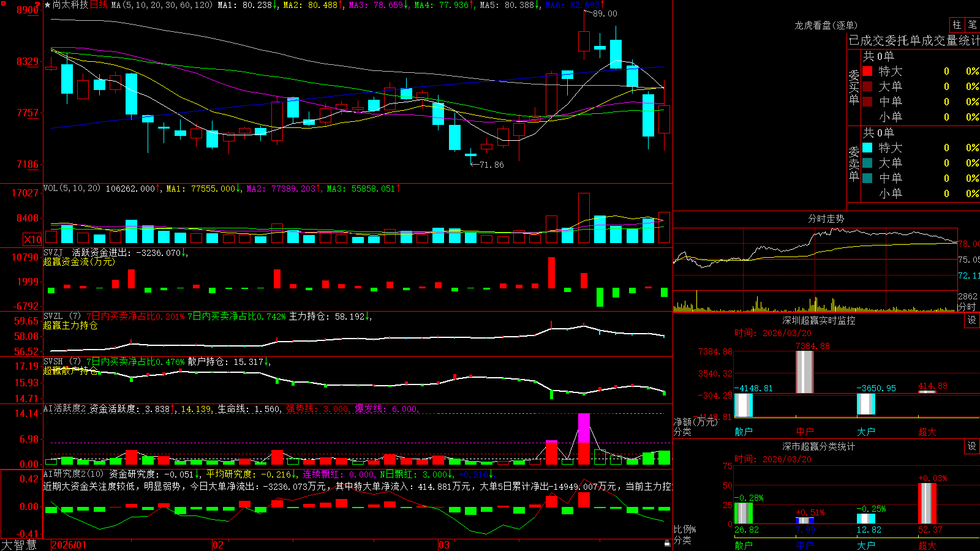The height and width of the screenshot is (551, 980).
Task: Click the 大智慧 logo label
Action: [18, 545]
